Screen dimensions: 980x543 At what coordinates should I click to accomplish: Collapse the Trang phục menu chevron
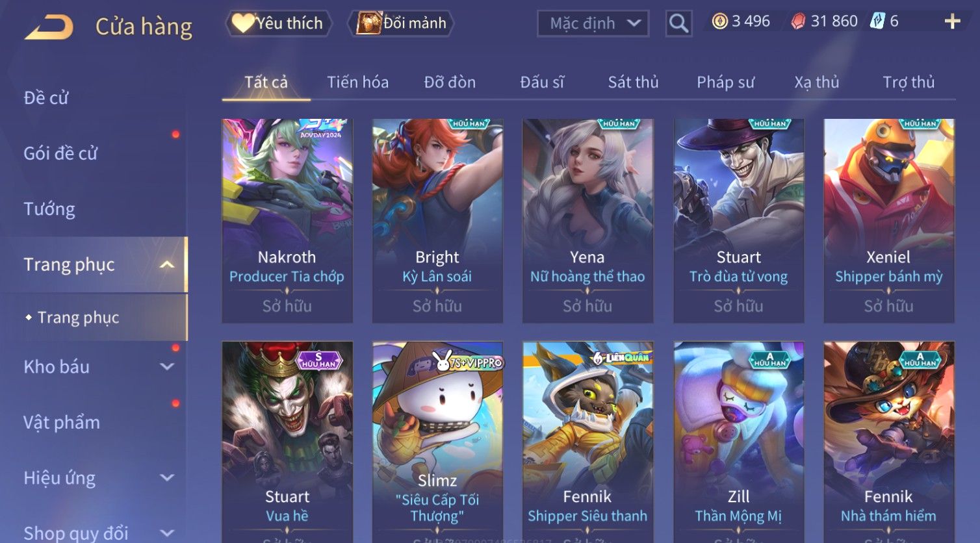(x=167, y=264)
